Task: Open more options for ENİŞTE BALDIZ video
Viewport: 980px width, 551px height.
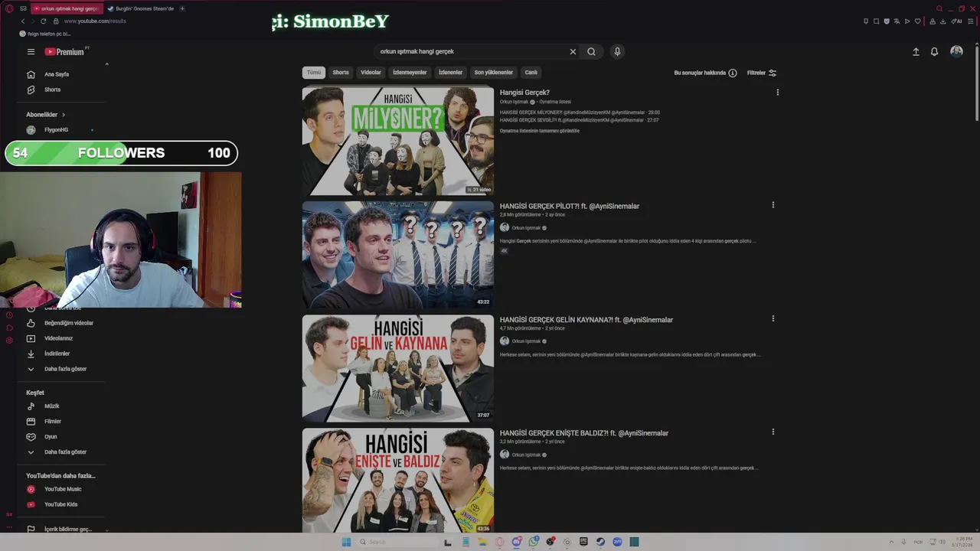Action: pos(773,432)
